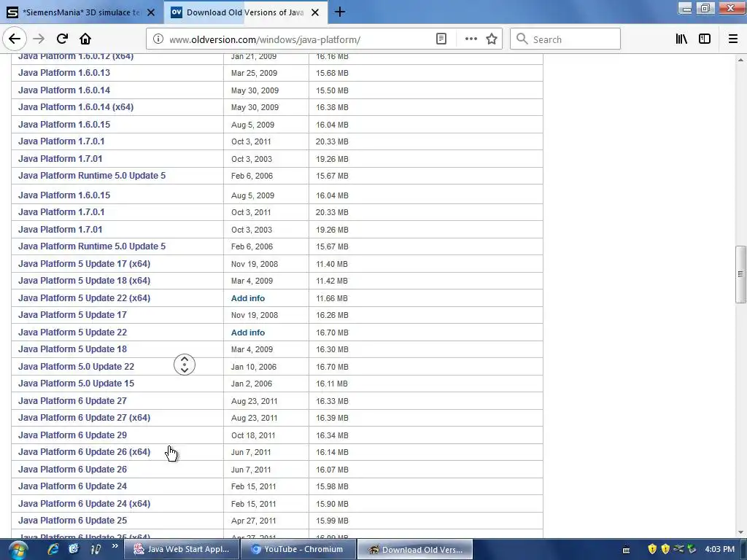This screenshot has height=560, width=747.
Task: Open Java Platform 6 Update 24 (x64) link
Action: click(x=85, y=504)
